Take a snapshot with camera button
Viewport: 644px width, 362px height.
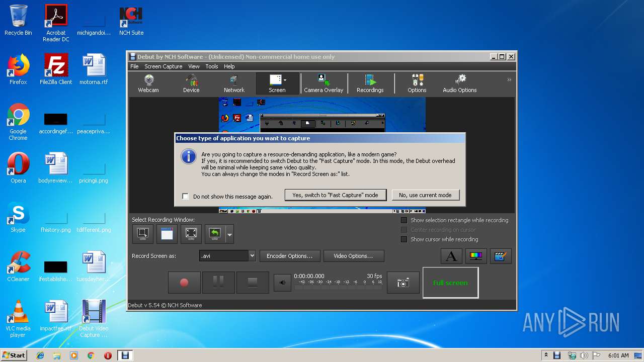[403, 283]
